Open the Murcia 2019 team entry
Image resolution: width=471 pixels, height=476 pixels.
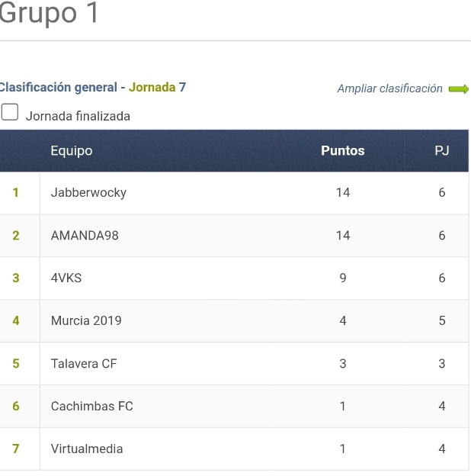(86, 321)
